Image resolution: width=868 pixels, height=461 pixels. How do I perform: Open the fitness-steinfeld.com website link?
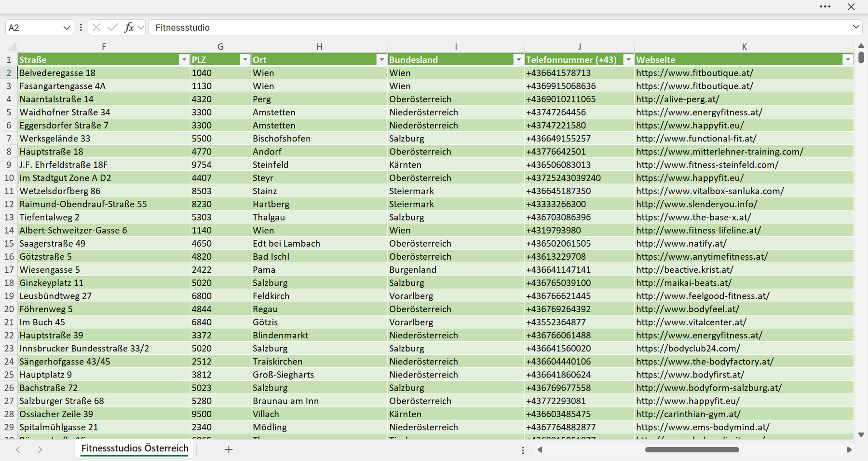click(x=707, y=165)
